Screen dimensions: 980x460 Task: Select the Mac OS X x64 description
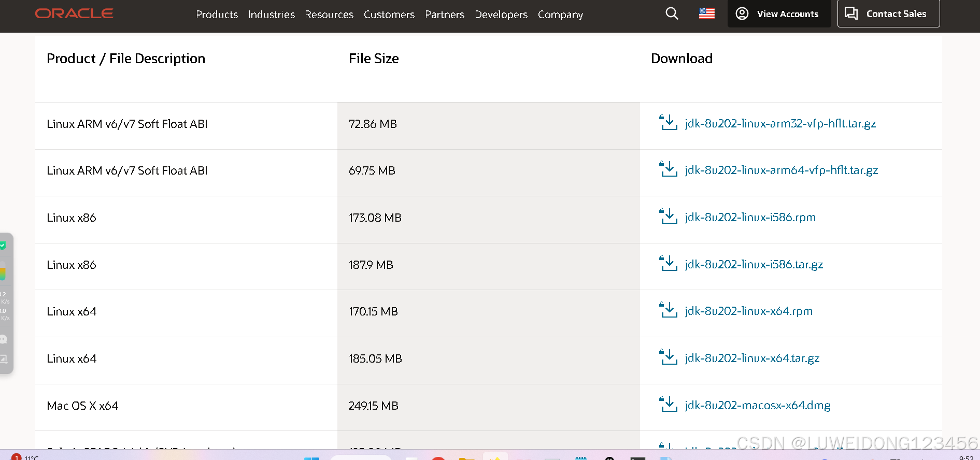82,406
